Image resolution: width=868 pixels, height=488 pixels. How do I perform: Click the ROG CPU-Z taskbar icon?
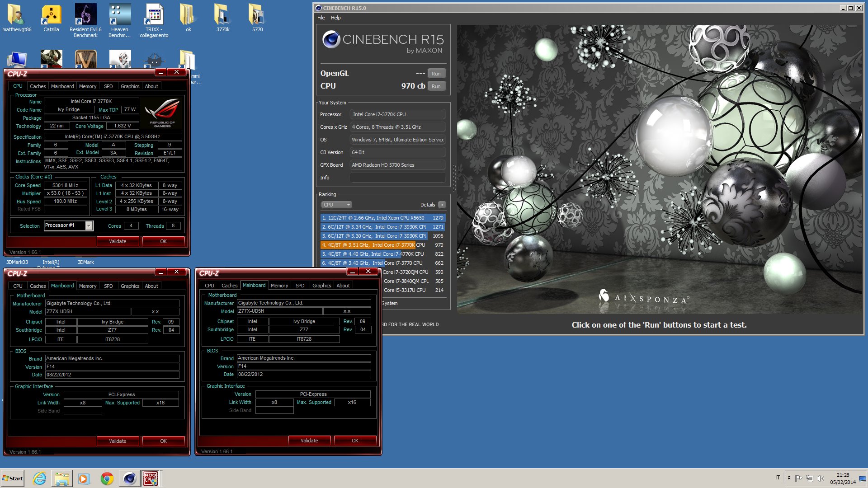click(x=151, y=479)
